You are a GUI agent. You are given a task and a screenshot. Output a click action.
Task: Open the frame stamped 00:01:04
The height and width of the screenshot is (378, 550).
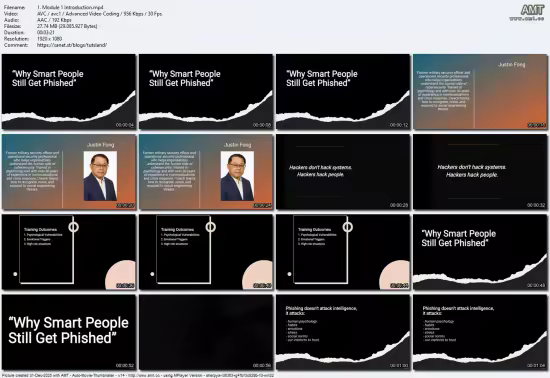coord(480,332)
